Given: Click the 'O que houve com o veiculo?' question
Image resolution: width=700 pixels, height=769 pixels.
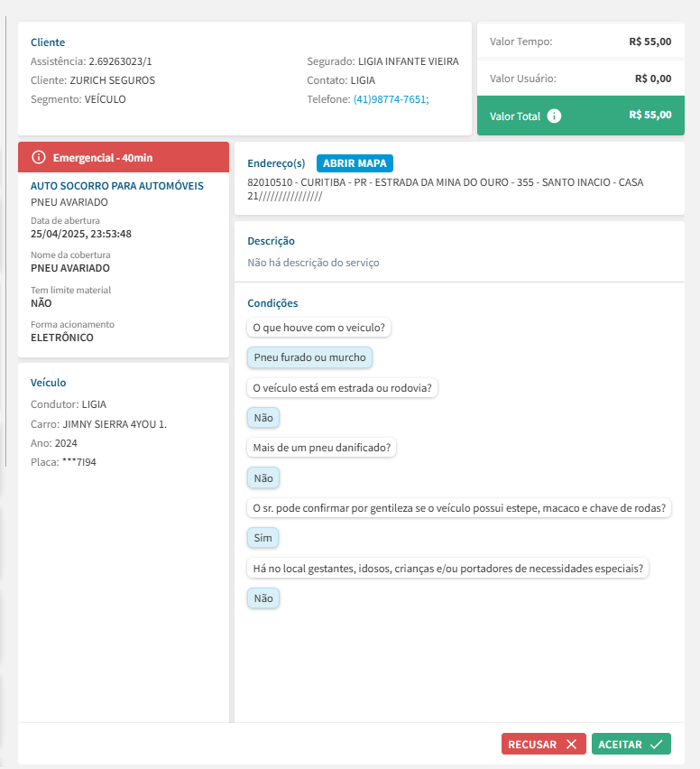Looking at the screenshot, I should click(318, 328).
